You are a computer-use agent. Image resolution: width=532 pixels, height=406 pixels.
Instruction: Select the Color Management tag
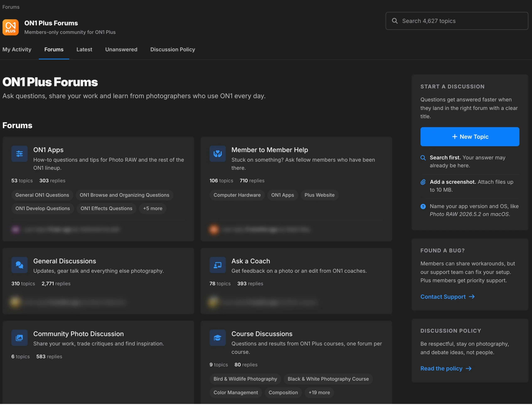click(236, 393)
